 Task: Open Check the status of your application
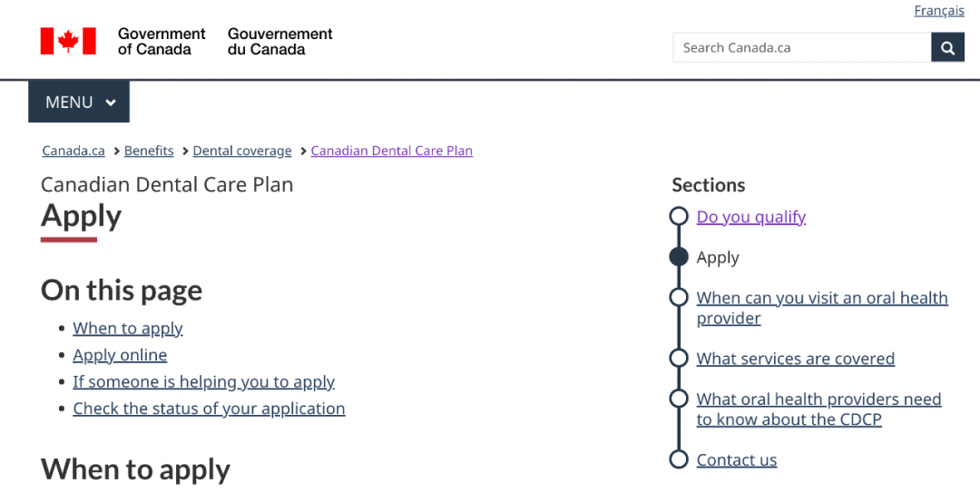pyautogui.click(x=209, y=409)
